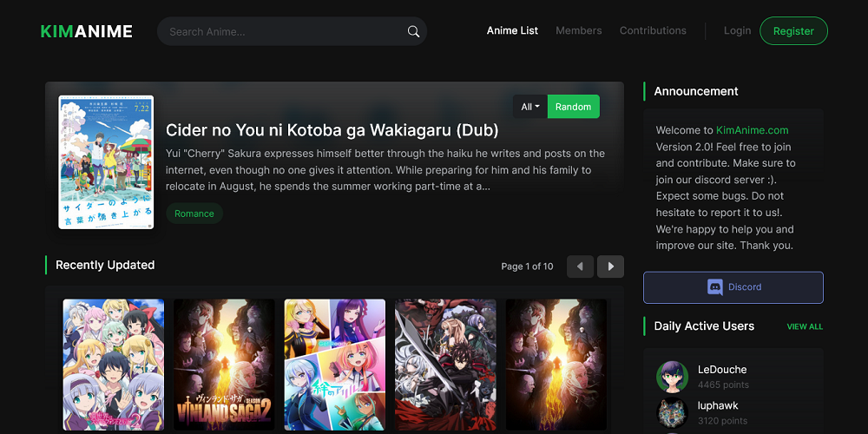Click the Search Anime input field

(x=292, y=31)
